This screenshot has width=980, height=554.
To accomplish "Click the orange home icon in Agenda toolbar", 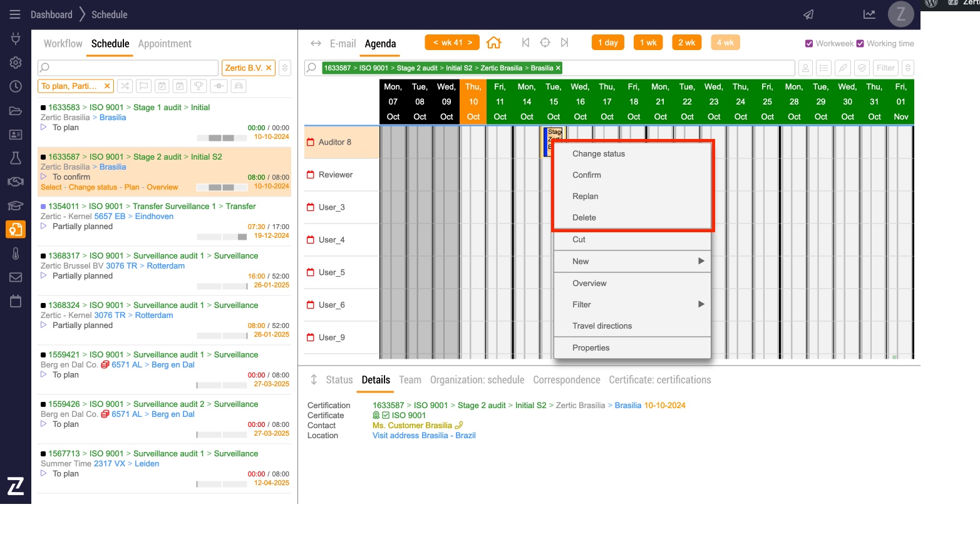I will tap(493, 43).
